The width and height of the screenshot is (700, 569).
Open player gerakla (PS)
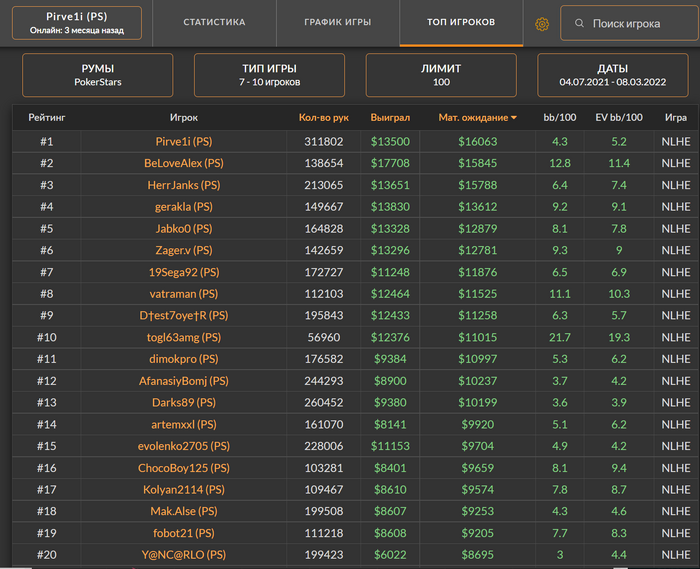click(x=184, y=207)
